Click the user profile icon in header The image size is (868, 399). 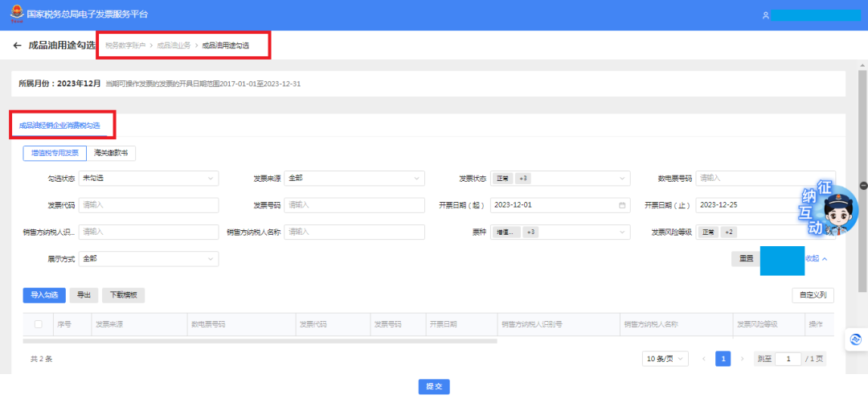[x=766, y=15]
